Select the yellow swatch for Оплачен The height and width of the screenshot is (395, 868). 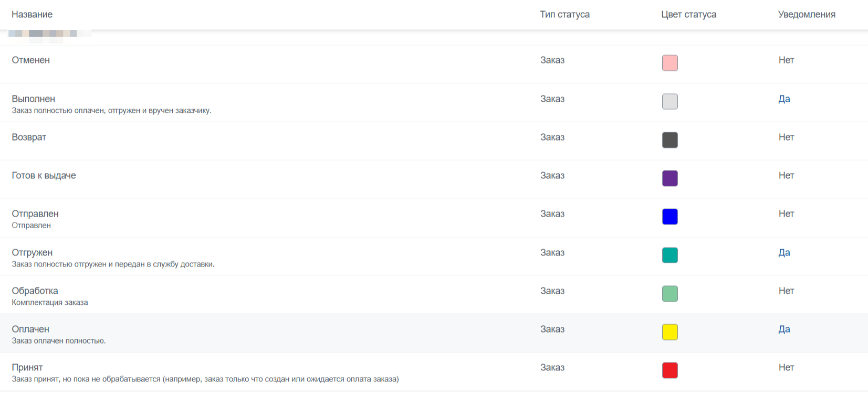coord(670,332)
